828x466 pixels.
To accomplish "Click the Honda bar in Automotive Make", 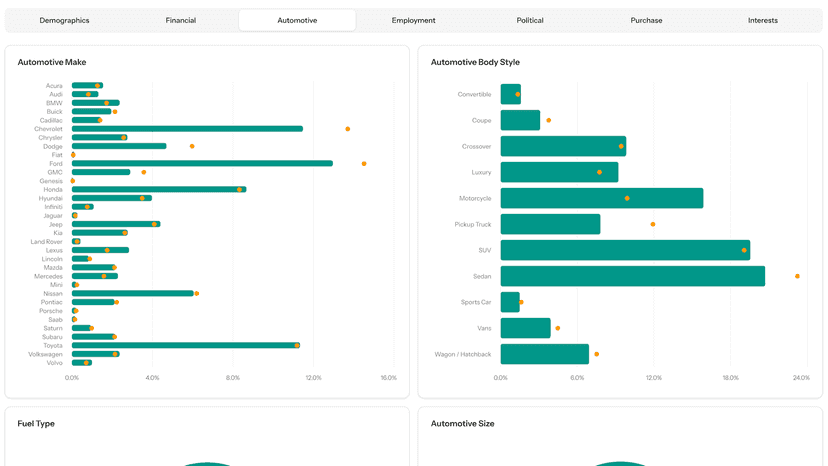I will coord(159,189).
